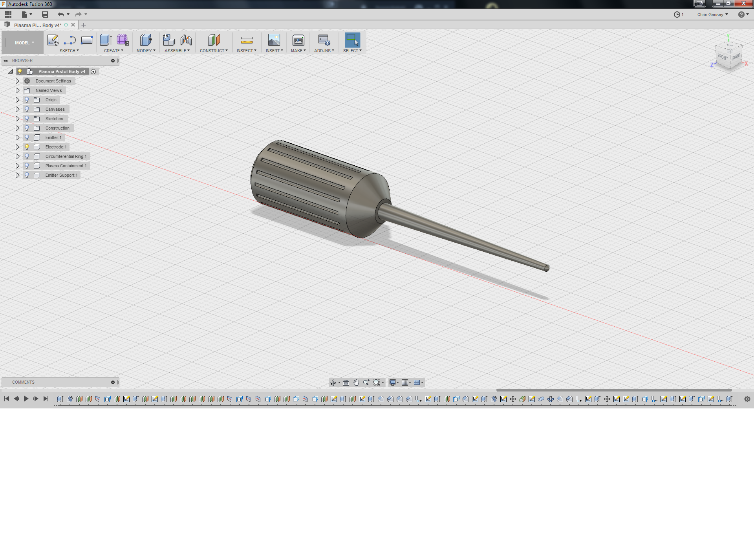
Task: Click the Create Sketch icon
Action: point(53,40)
